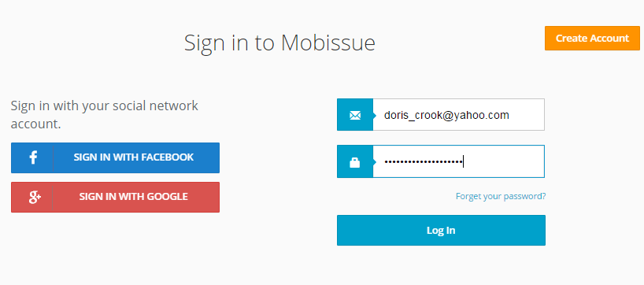Image resolution: width=644 pixels, height=285 pixels.
Task: Choose SIGN IN WITH GOOGLE label
Action: click(134, 197)
